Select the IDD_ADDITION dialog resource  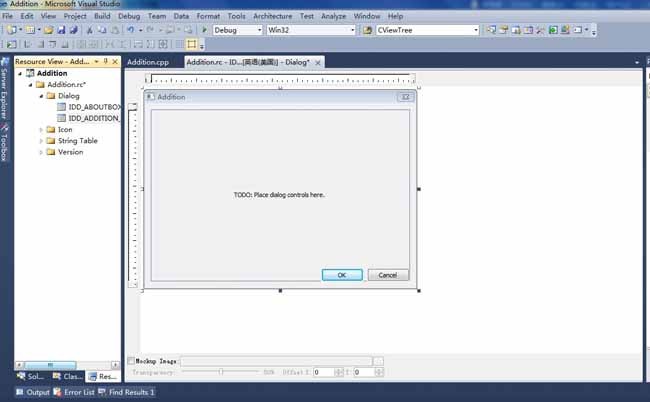tap(89, 118)
